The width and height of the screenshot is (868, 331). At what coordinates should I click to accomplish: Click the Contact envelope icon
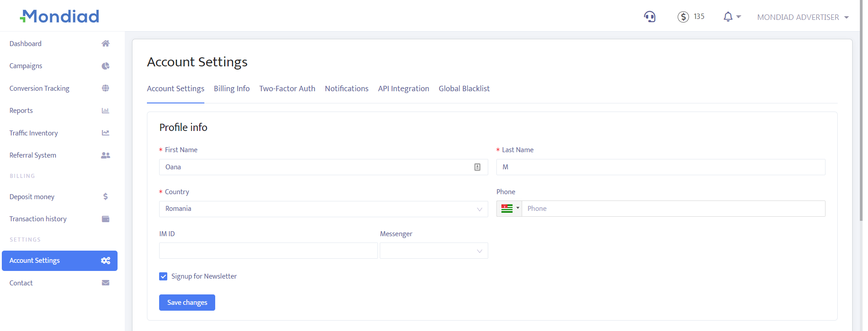click(x=105, y=283)
